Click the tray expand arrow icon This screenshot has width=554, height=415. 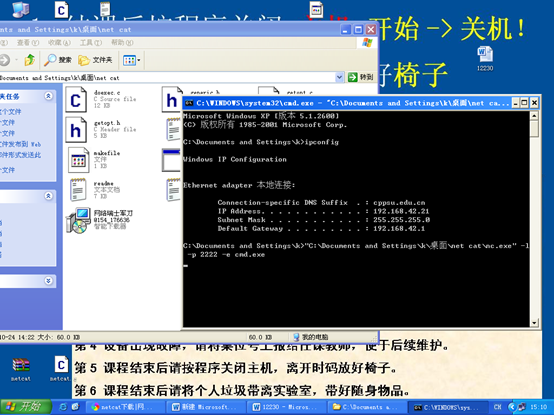[x=512, y=407]
